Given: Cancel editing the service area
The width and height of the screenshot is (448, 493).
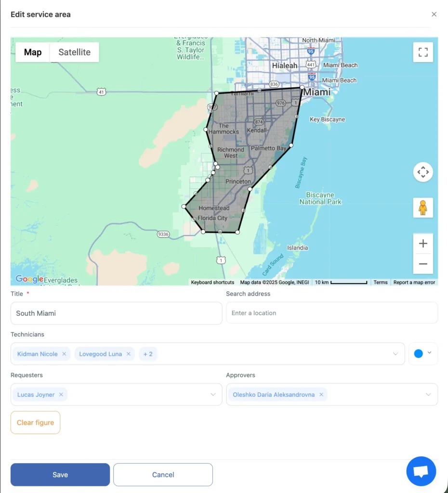Looking at the screenshot, I should (x=163, y=474).
